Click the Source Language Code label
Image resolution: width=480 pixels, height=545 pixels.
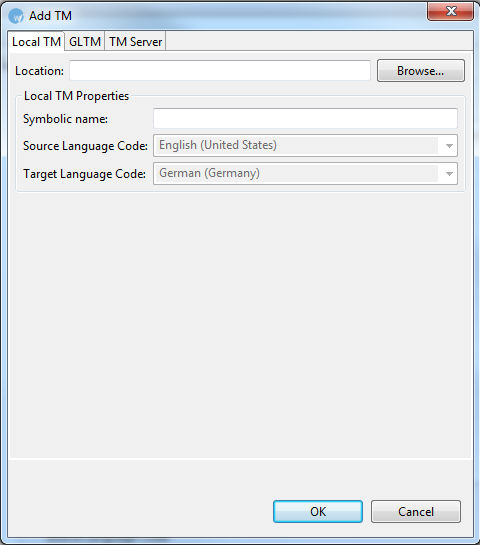point(85,146)
